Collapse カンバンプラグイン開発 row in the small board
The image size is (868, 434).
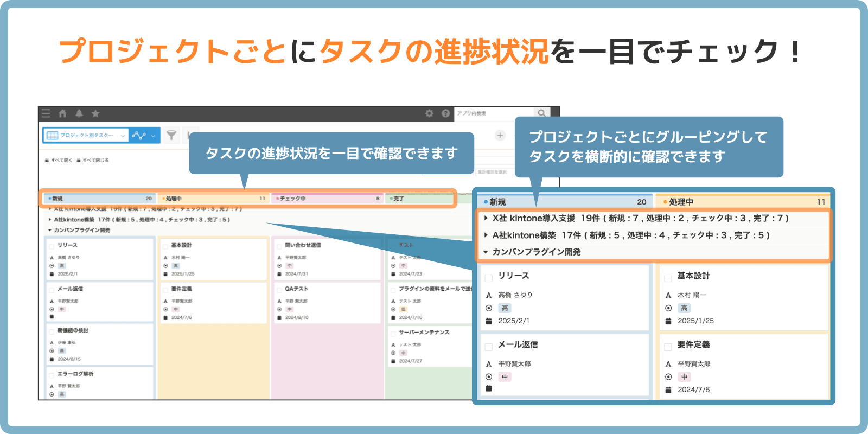click(50, 231)
